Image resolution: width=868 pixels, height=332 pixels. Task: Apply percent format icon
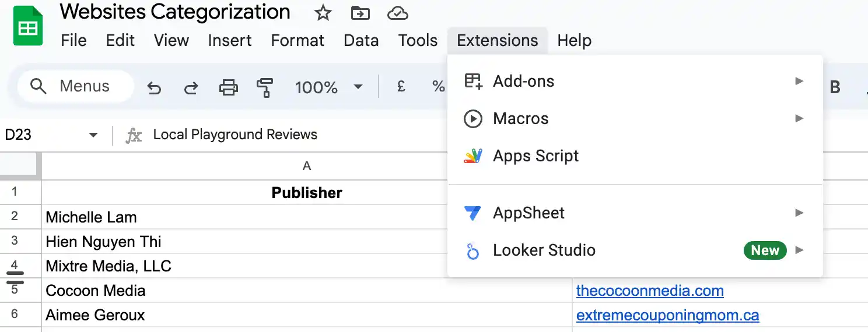tap(438, 87)
